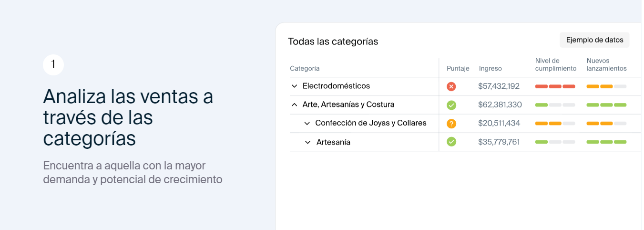Click the green checkmark score for Artesanía
Viewport: 644px width, 230px height.
click(x=451, y=142)
